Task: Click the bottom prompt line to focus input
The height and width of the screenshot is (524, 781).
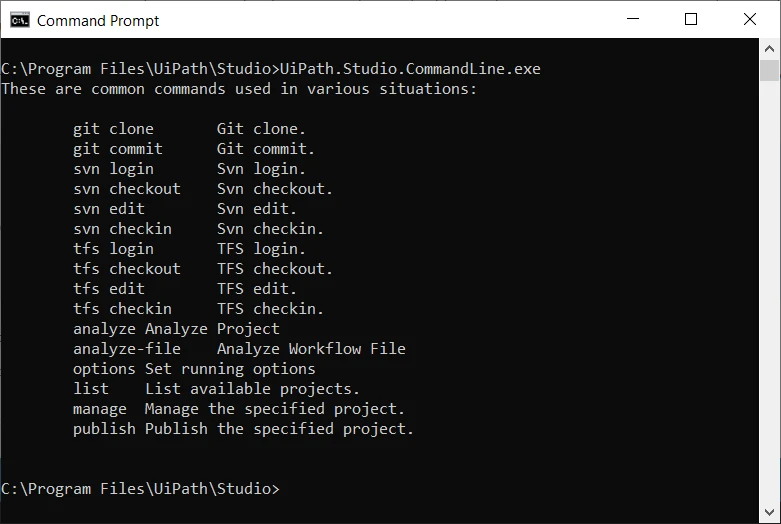Action: click(140, 489)
